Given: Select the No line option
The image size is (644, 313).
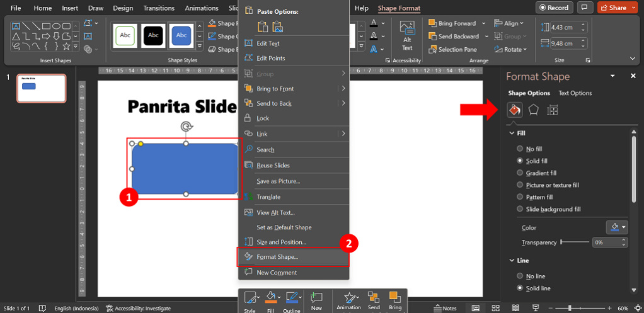Looking at the screenshot, I should (x=531, y=276).
